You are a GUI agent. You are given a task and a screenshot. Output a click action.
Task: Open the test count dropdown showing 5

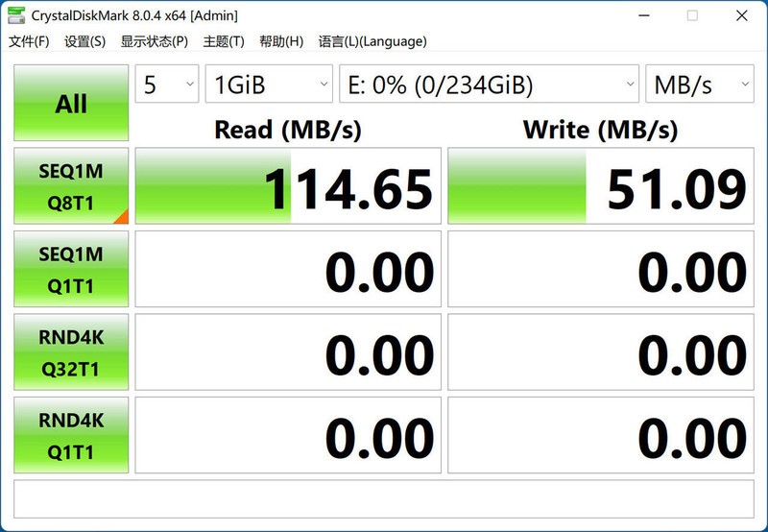[167, 85]
